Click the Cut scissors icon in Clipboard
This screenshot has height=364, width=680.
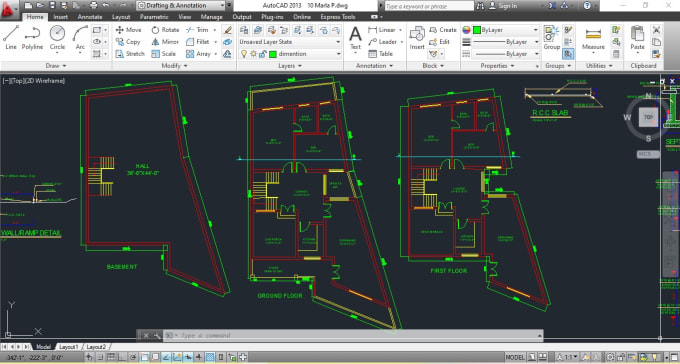(x=656, y=30)
